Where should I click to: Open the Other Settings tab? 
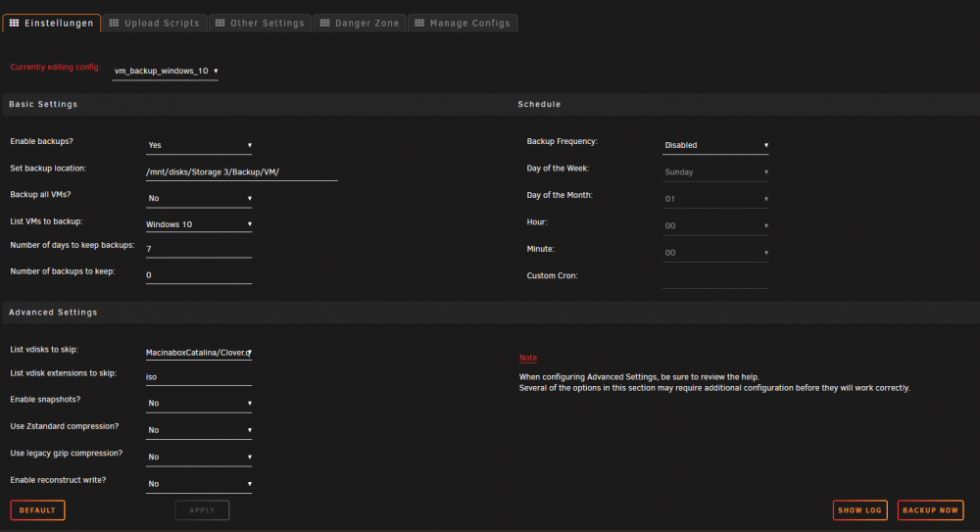[x=260, y=24]
